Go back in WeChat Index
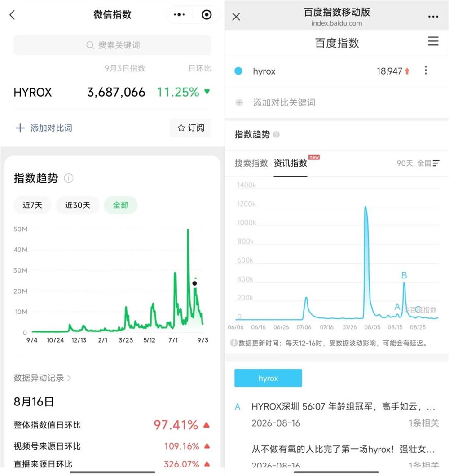 (12, 15)
